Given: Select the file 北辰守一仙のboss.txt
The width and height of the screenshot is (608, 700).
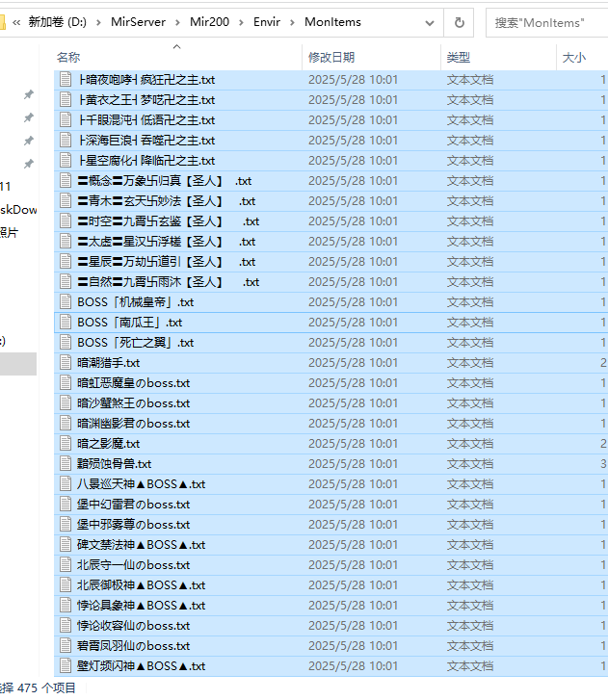Looking at the screenshot, I should [x=330, y=565].
